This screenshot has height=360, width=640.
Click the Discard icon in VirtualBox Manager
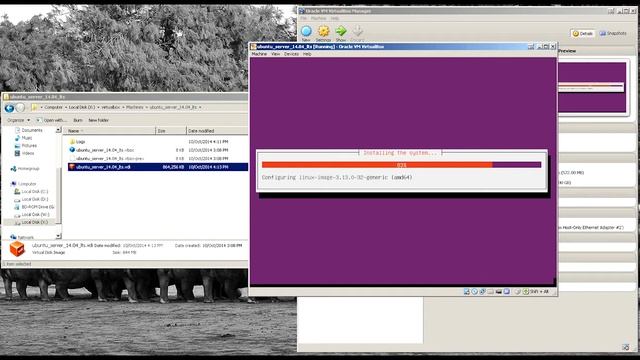pyautogui.click(x=358, y=31)
